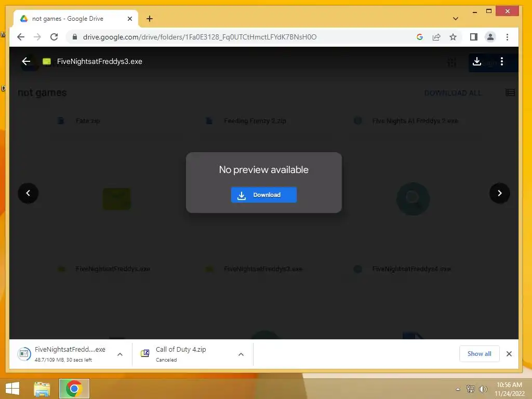Open File Explorer from the taskbar
This screenshot has width=532, height=399.
click(x=42, y=389)
